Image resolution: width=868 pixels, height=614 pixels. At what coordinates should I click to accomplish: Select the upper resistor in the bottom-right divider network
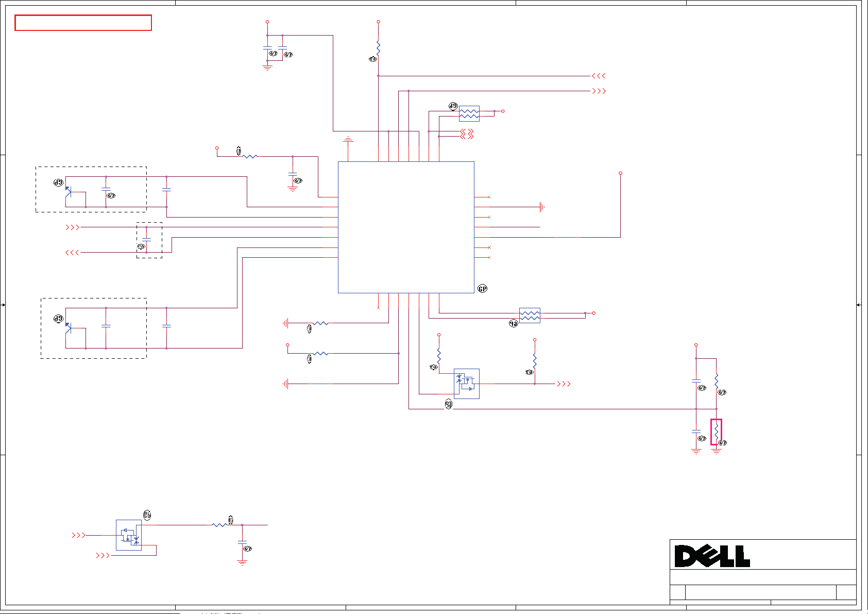[x=716, y=381]
